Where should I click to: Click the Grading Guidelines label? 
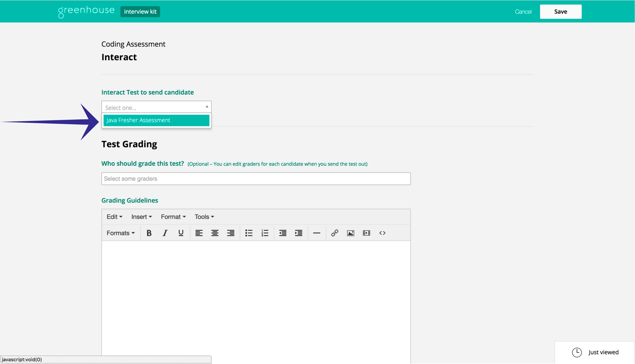coord(130,200)
